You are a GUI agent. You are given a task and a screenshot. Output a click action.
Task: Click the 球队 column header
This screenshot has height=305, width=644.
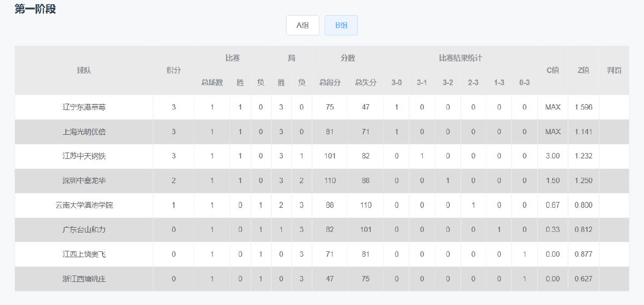click(x=84, y=70)
